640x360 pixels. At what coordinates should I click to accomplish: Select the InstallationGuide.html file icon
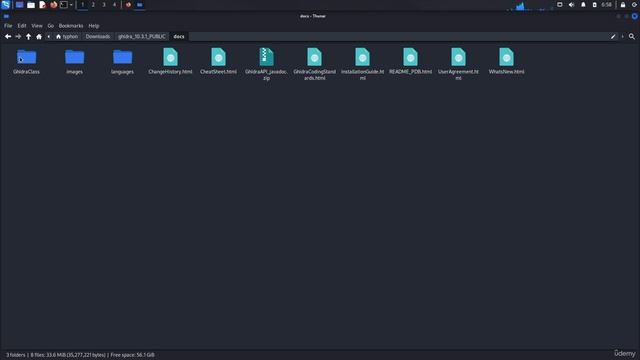[362, 57]
